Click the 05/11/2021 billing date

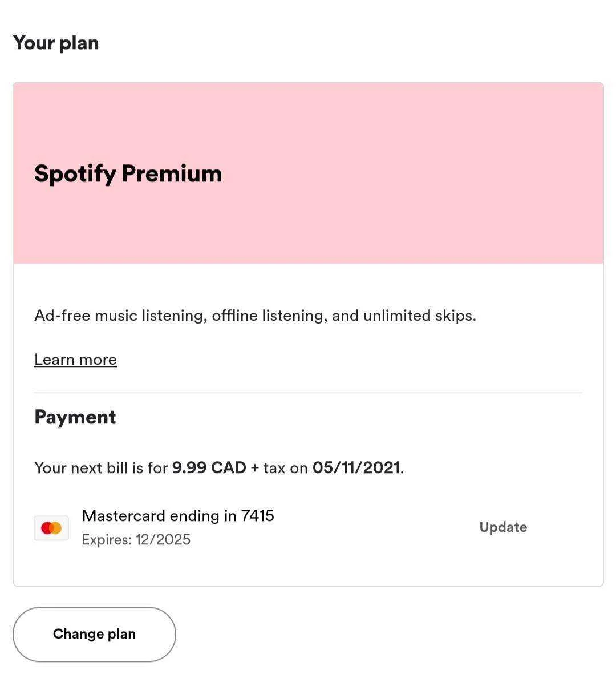356,467
